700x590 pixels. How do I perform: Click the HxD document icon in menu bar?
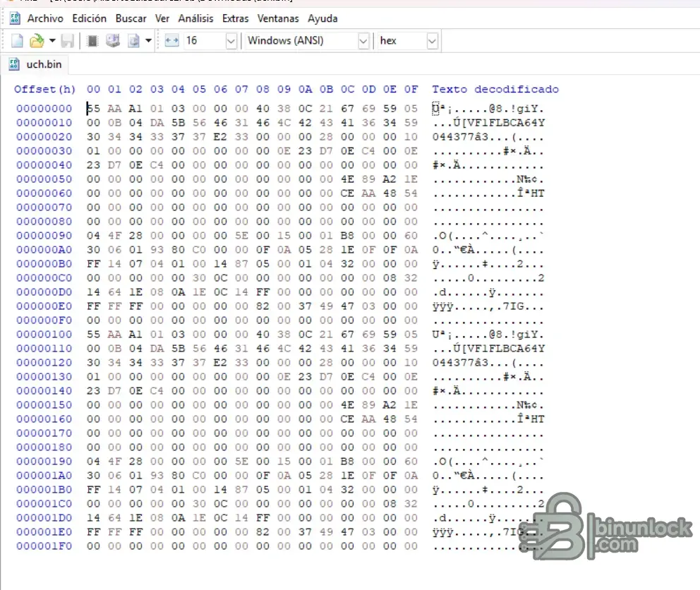pyautogui.click(x=15, y=18)
